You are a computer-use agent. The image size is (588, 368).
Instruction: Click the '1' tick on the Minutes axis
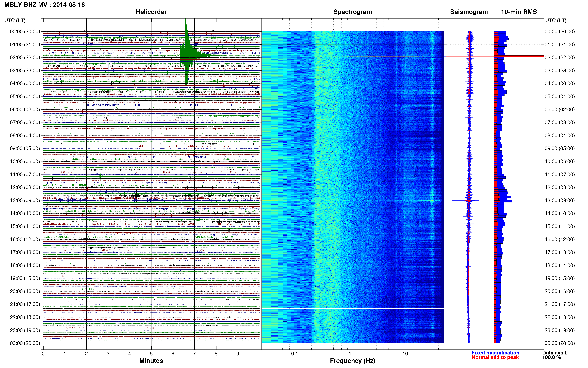tap(65, 354)
